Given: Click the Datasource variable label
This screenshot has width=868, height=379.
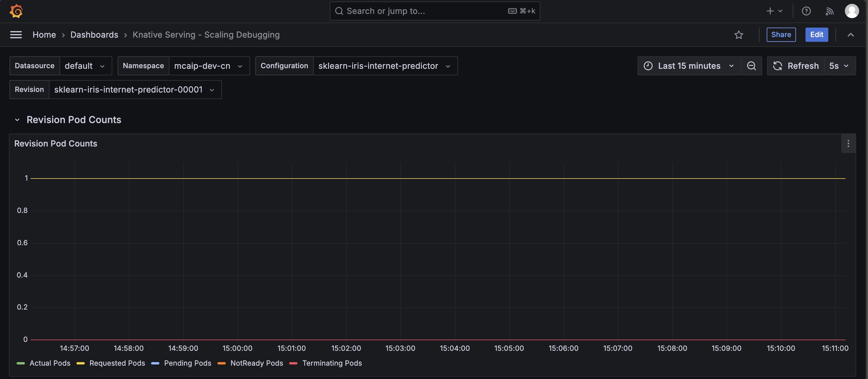Looking at the screenshot, I should tap(34, 66).
